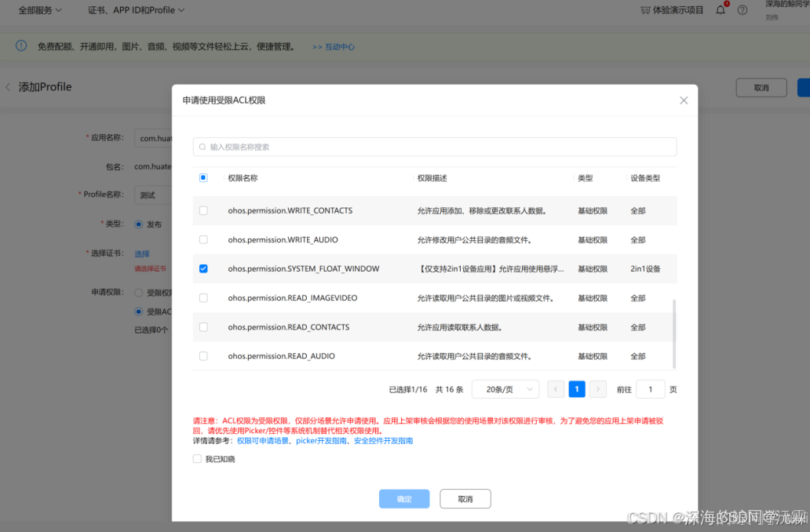Open the picker开发指南 link
This screenshot has height=532, width=810.
pyautogui.click(x=321, y=440)
